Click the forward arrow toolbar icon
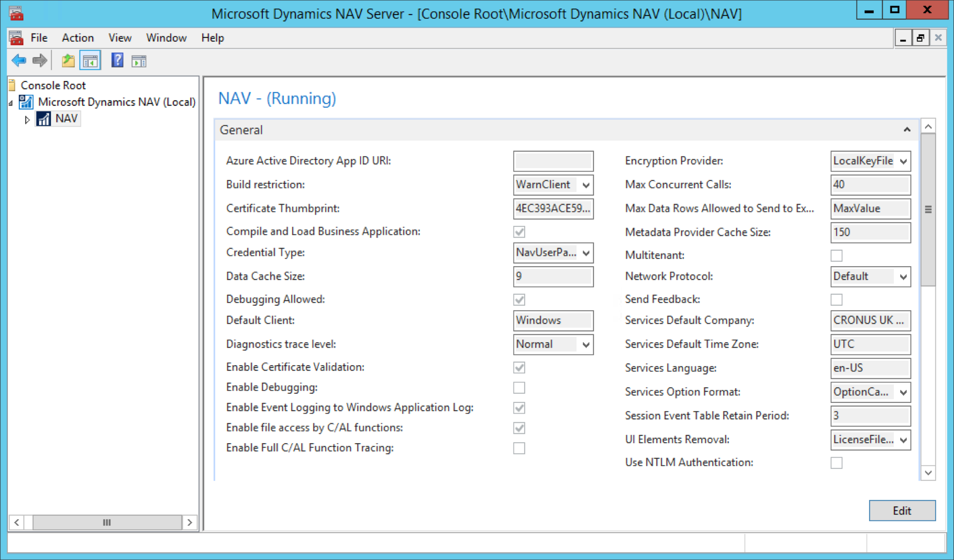Screen dimensions: 954x560 point(40,61)
